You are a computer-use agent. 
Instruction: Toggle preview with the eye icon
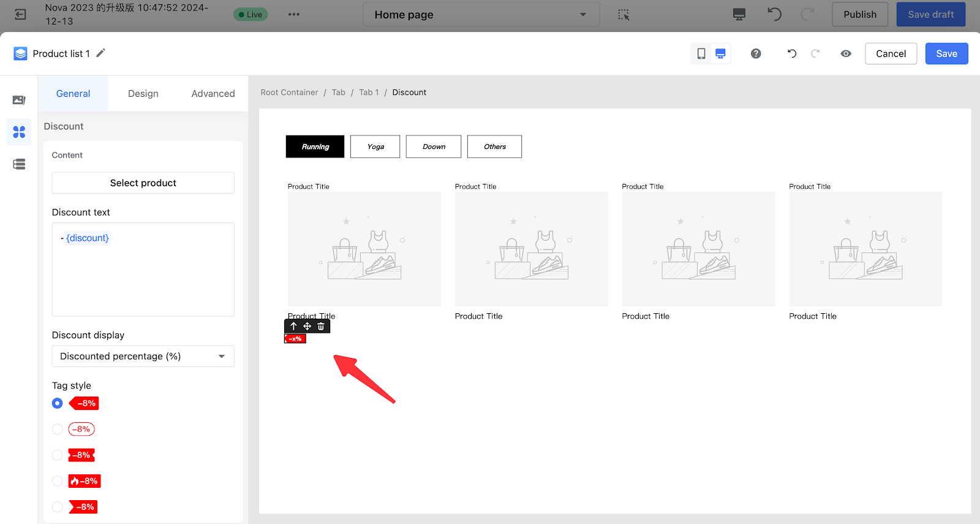846,54
